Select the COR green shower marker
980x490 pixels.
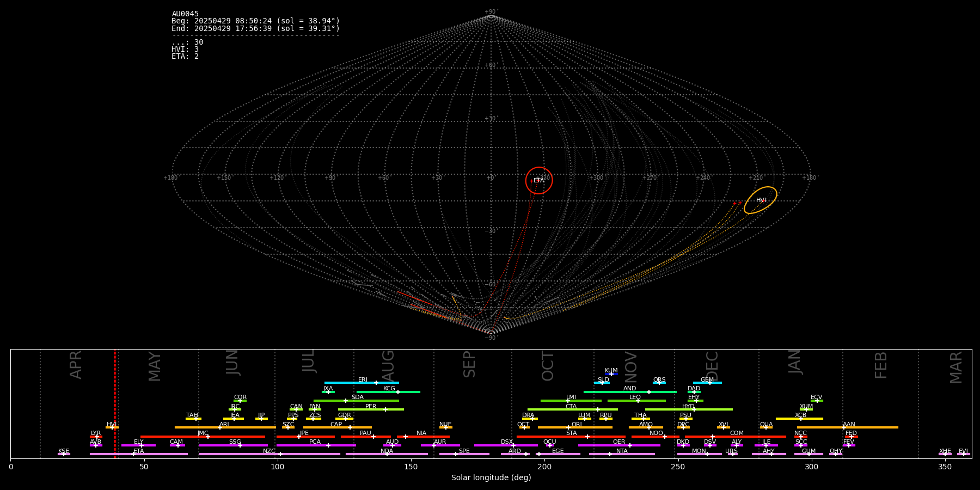pyautogui.click(x=240, y=401)
